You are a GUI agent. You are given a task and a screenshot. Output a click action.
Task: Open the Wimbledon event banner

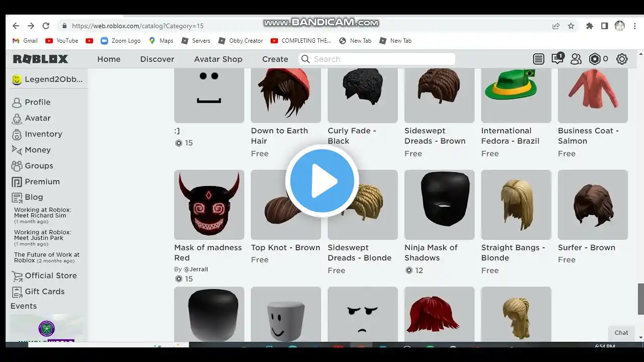47,328
